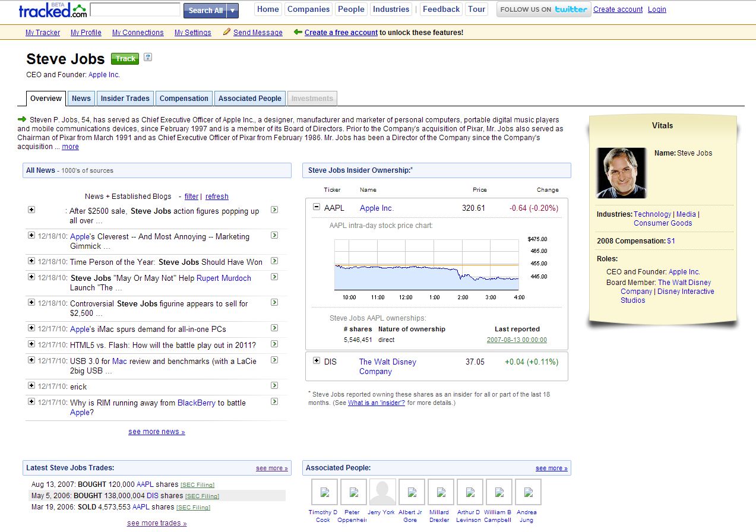Image resolution: width=756 pixels, height=532 pixels.
Task: Click the green arrow by Create a free account
Action: (x=298, y=32)
